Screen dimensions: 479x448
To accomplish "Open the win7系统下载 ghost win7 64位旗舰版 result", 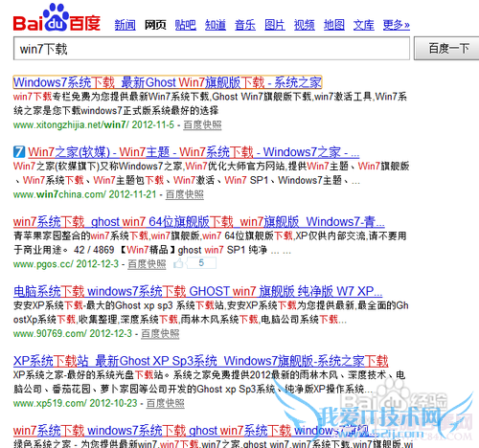I will [x=199, y=221].
